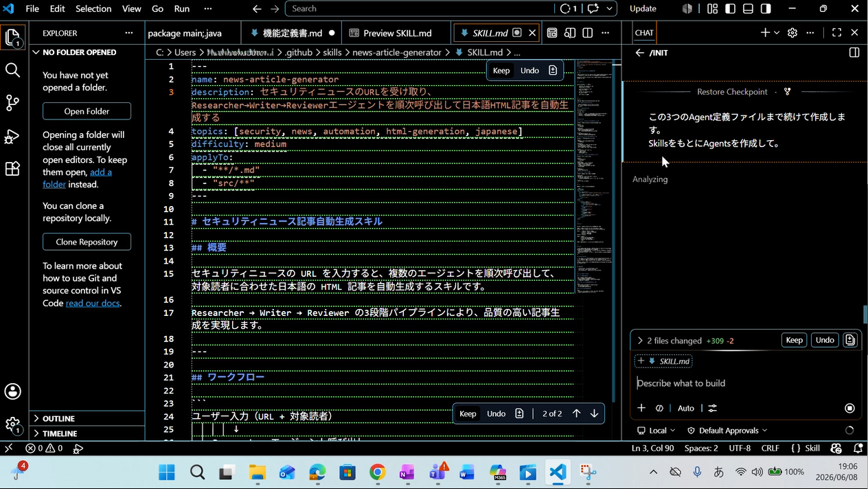The height and width of the screenshot is (489, 868).
Task: Toggle the primary side bar
Action: coord(730,9)
